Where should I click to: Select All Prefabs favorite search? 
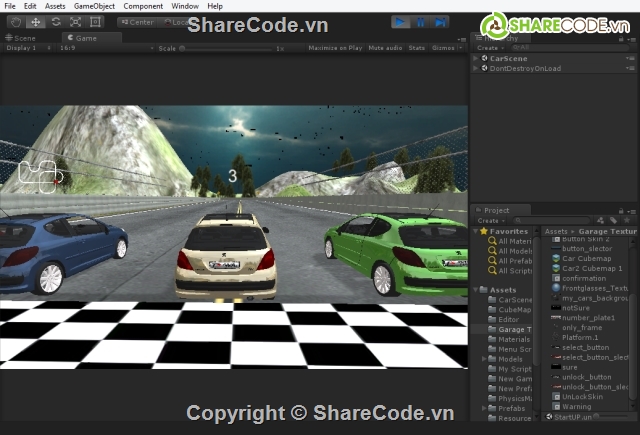click(x=510, y=261)
